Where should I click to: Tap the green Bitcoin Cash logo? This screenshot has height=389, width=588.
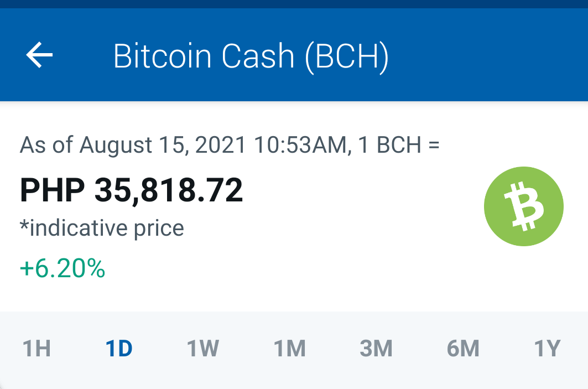[523, 206]
